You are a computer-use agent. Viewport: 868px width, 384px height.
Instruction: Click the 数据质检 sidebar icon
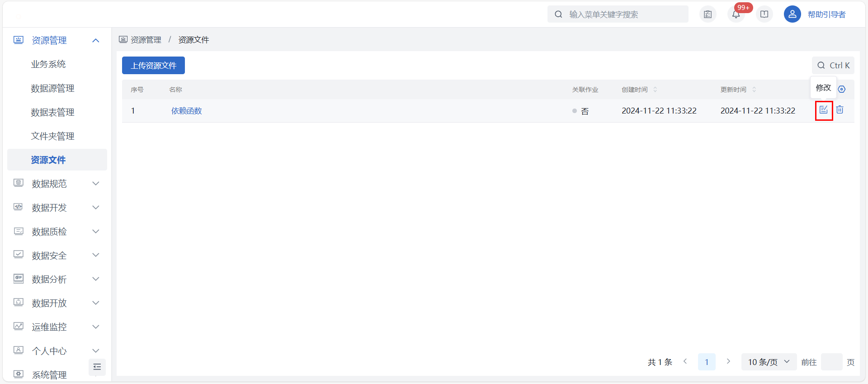click(19, 231)
